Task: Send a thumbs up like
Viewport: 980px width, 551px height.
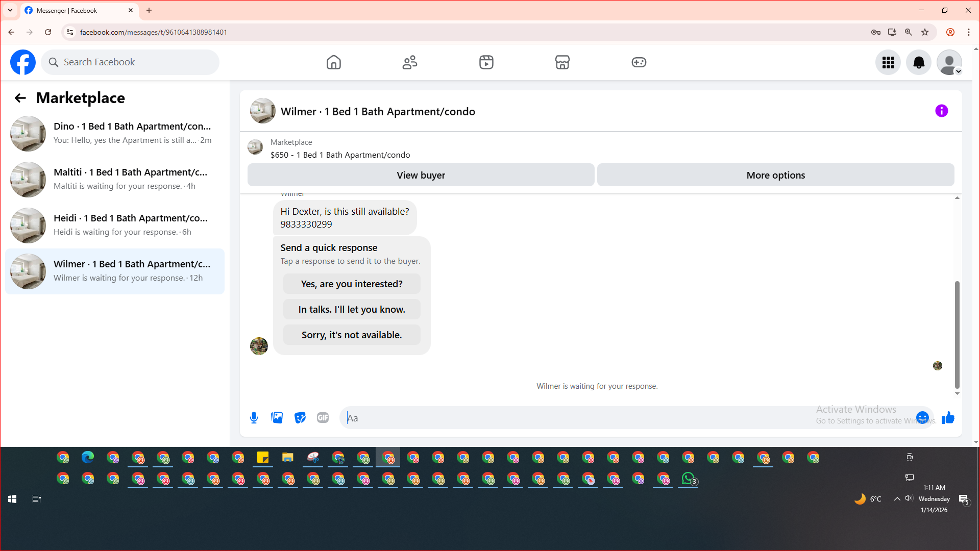Action: [948, 418]
